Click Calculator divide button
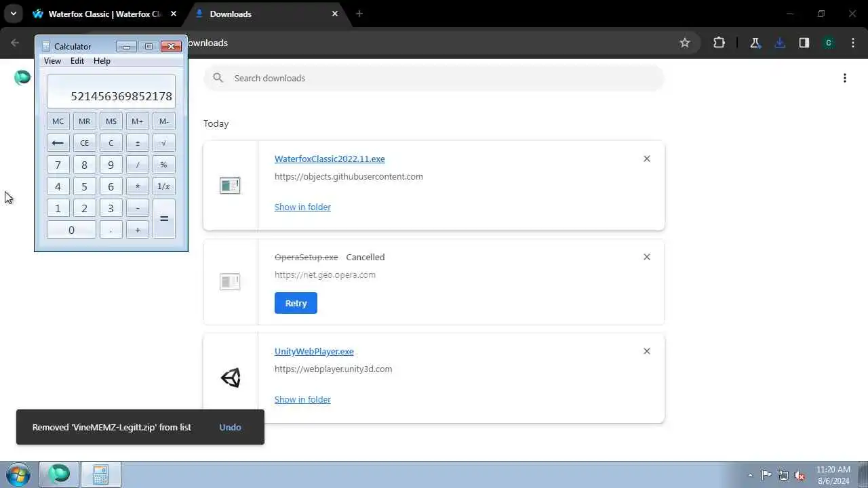868x488 pixels. coord(137,165)
